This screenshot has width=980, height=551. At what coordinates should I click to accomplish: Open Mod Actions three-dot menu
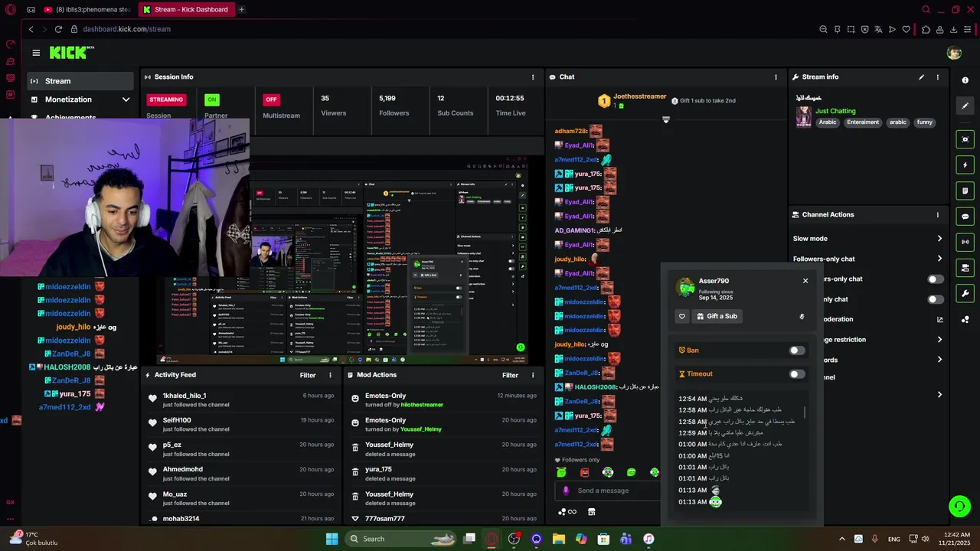click(x=533, y=375)
